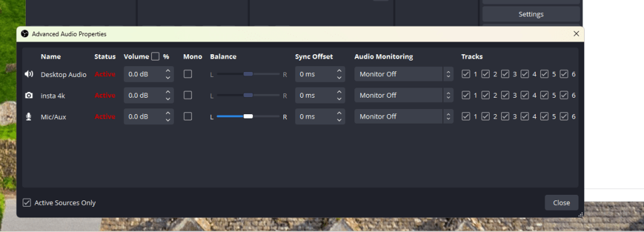
Task: Click the Close button in the dialog
Action: (x=562, y=202)
